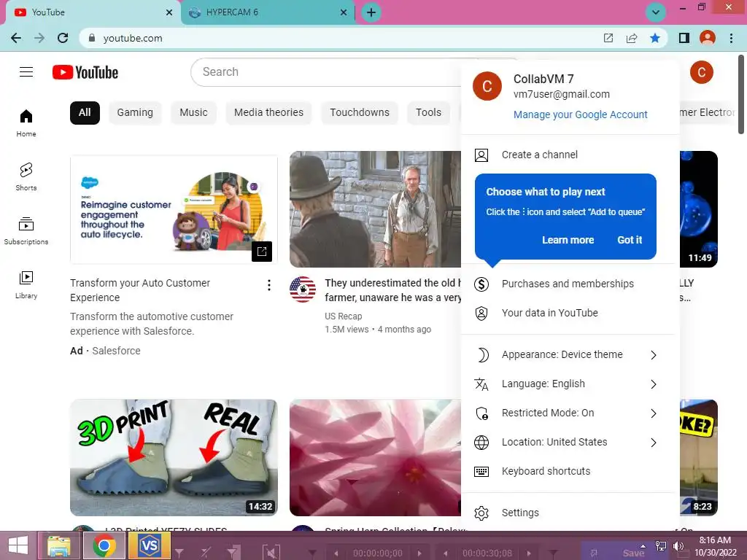Image resolution: width=747 pixels, height=560 pixels.
Task: Open the tab search dropdown arrow
Action: pyautogui.click(x=656, y=12)
